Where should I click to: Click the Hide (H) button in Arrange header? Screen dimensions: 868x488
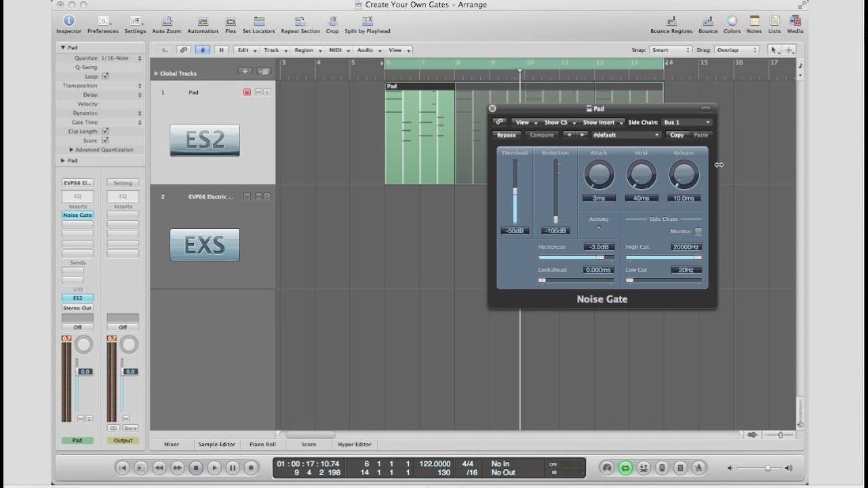coord(221,50)
